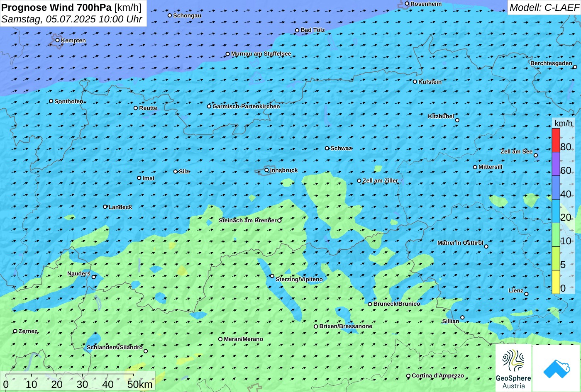The height and width of the screenshot is (392, 581).
Task: Click the Rosenheim city label
Action: (426, 4)
